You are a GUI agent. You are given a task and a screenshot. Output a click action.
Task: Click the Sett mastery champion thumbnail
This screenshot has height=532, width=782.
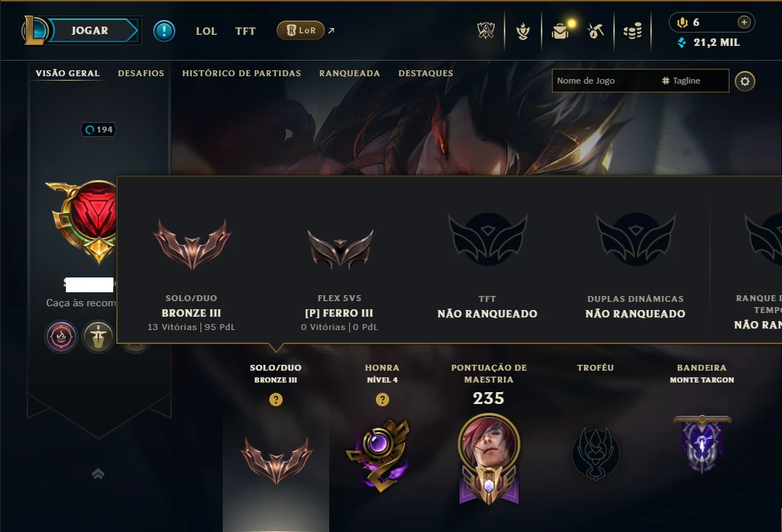point(489,442)
